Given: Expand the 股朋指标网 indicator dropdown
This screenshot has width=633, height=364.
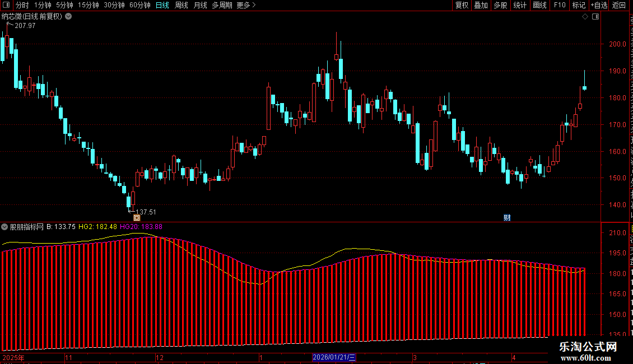Looking at the screenshot, I should click(x=4, y=227).
